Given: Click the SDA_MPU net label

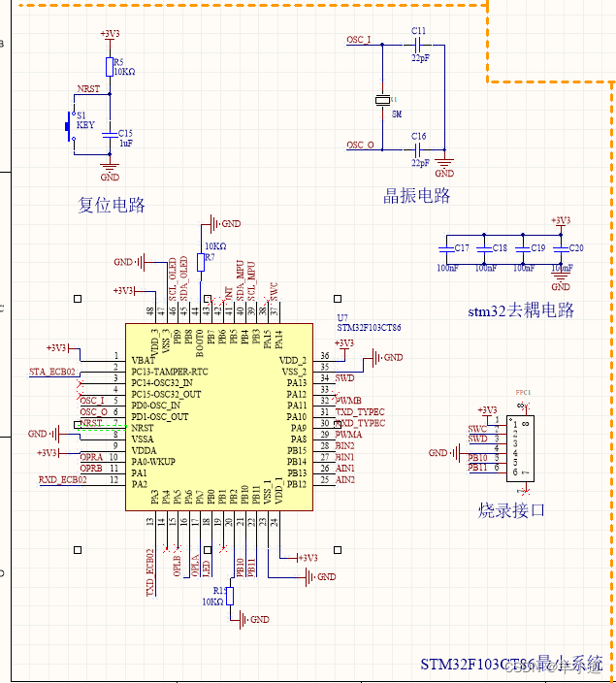Looking at the screenshot, I should click(x=241, y=281).
